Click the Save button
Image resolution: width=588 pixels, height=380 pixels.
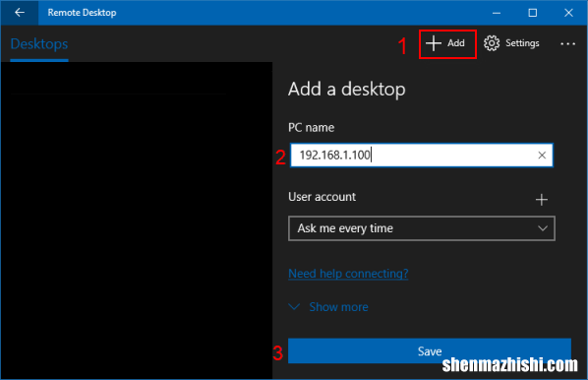pyautogui.click(x=430, y=351)
